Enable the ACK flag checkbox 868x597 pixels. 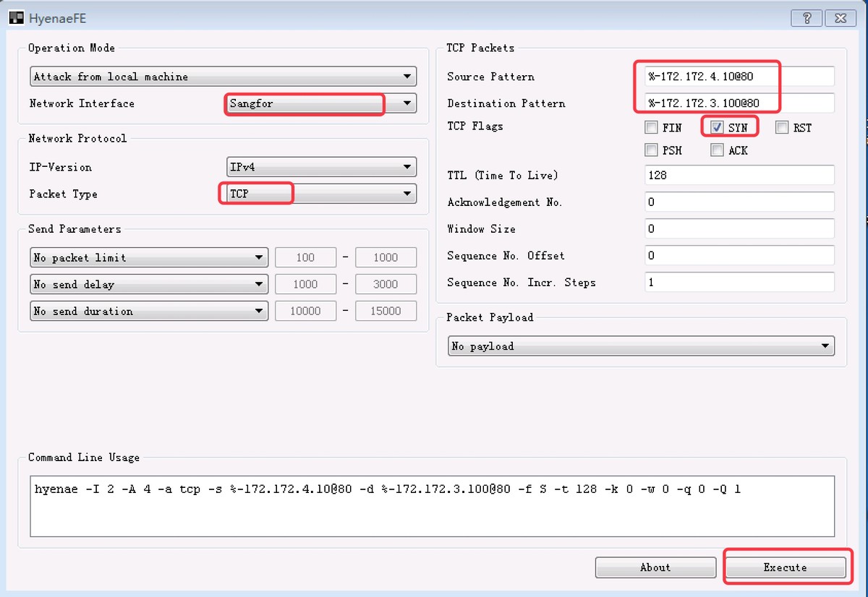pyautogui.click(x=717, y=150)
